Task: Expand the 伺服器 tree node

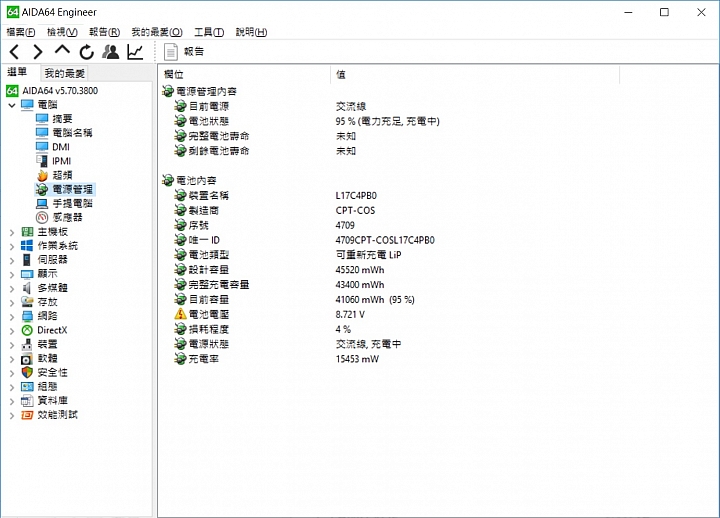Action: (11, 260)
